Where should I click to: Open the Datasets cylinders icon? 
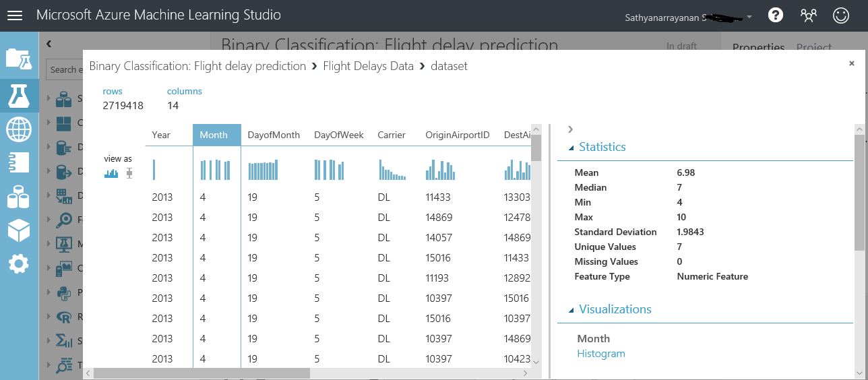coord(19,197)
